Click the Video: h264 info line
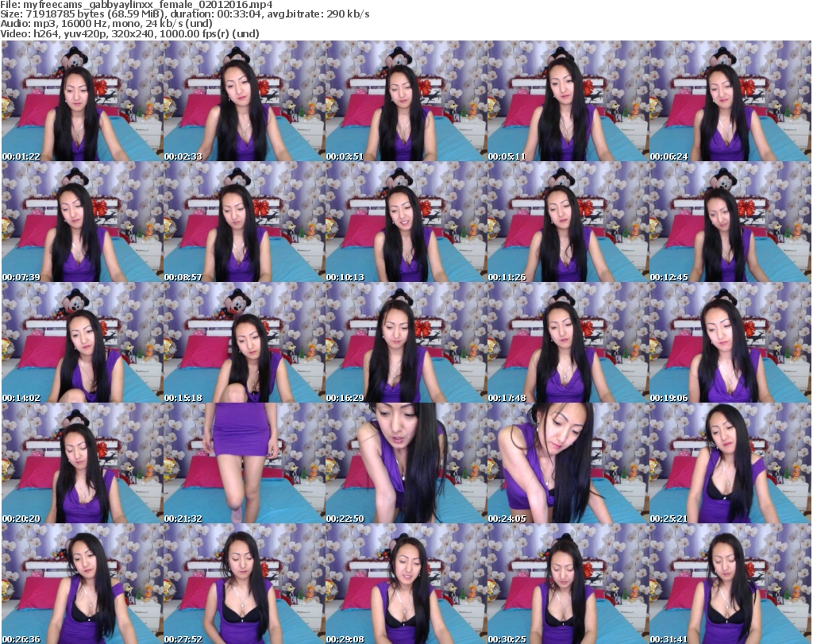Image resolution: width=813 pixels, height=644 pixels. (x=129, y=33)
